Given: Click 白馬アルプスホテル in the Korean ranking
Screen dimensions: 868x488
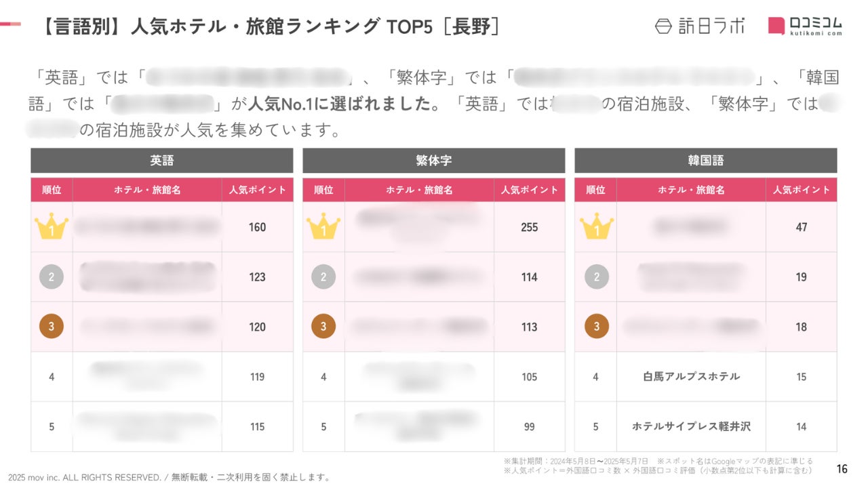Looking at the screenshot, I should click(691, 376).
